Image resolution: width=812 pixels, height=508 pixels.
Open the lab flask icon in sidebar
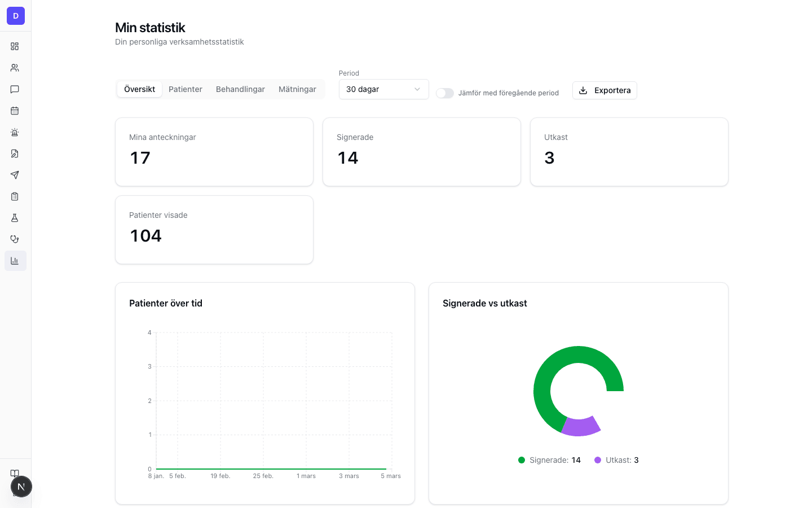click(x=15, y=218)
